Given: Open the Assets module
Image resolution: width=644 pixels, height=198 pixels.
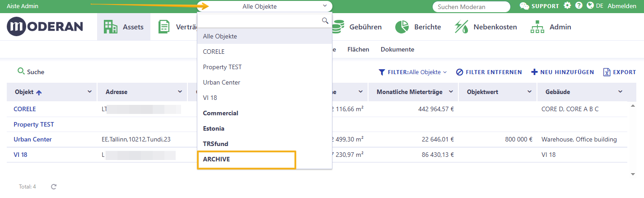Looking at the screenshot, I should 124,27.
